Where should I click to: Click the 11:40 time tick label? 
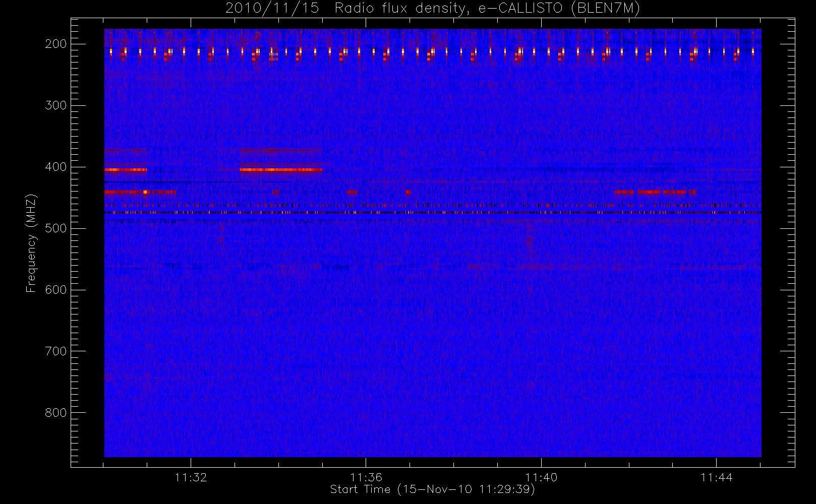(x=541, y=477)
